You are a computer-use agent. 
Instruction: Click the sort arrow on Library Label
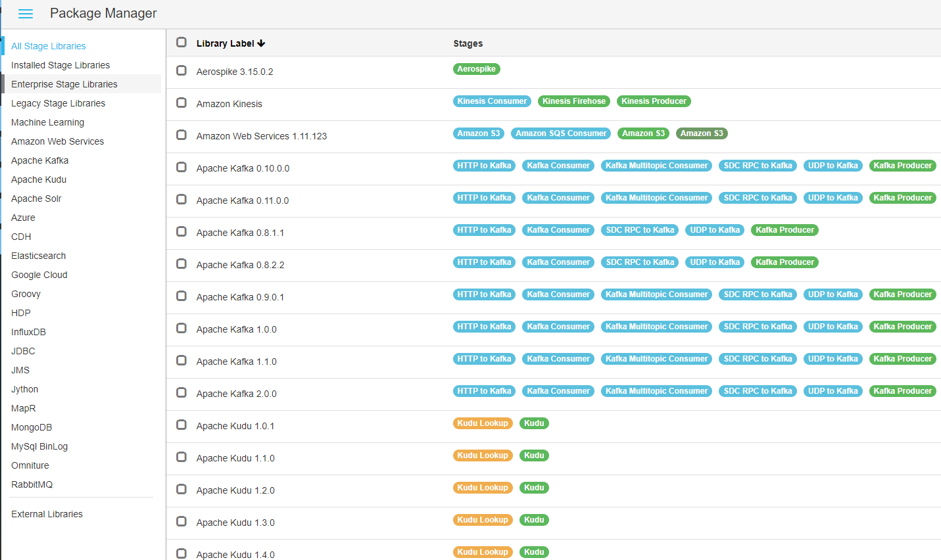[x=261, y=42]
